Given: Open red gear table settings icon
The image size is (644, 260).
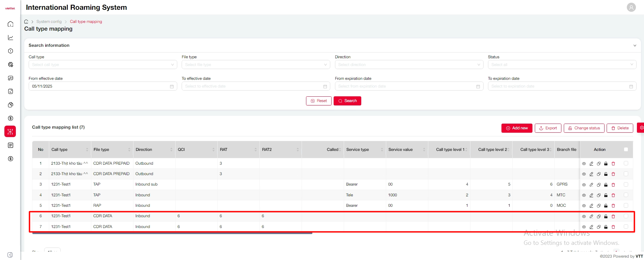Looking at the screenshot, I should point(641,128).
